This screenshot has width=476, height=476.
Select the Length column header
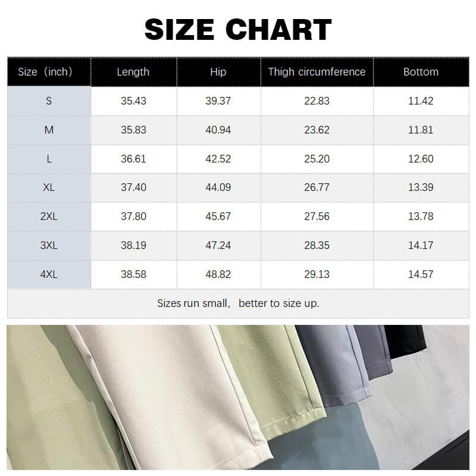133,72
